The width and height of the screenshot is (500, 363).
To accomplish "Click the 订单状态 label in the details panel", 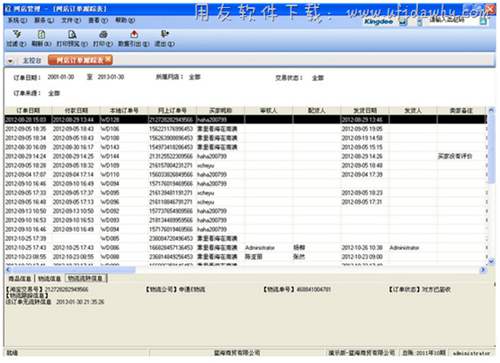I will (x=404, y=289).
